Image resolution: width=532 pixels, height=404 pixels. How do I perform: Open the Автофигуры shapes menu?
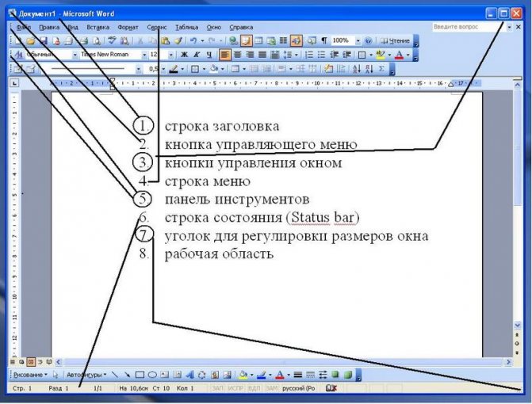(83, 373)
